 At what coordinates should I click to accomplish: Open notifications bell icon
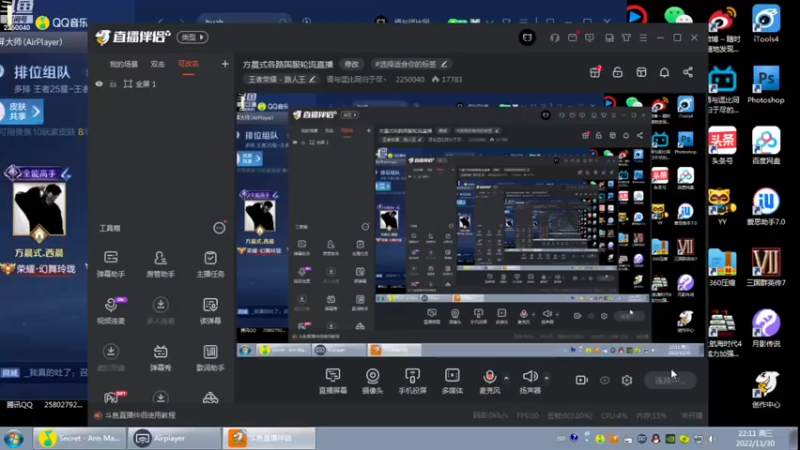[x=664, y=72]
